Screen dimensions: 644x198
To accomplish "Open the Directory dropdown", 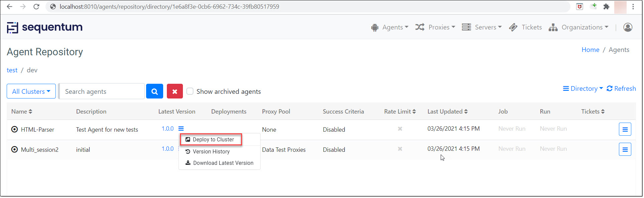I will (583, 88).
